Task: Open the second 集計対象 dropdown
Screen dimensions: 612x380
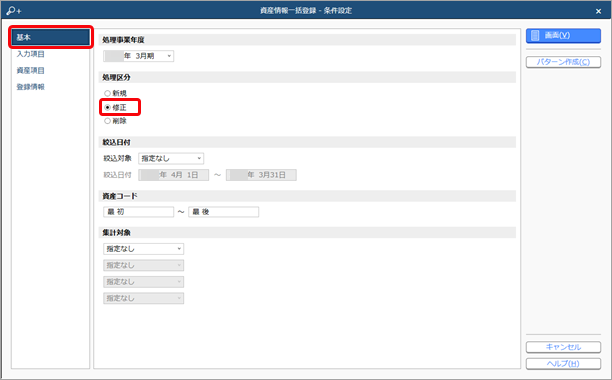Action: pos(144,265)
